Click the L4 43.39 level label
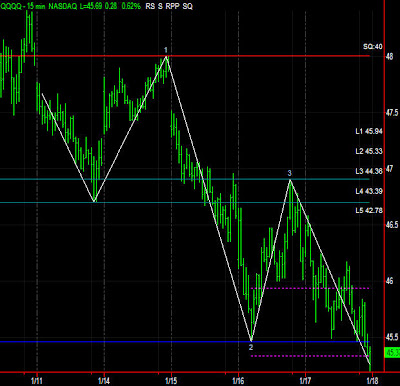This screenshot has height=386, width=400. (369, 191)
